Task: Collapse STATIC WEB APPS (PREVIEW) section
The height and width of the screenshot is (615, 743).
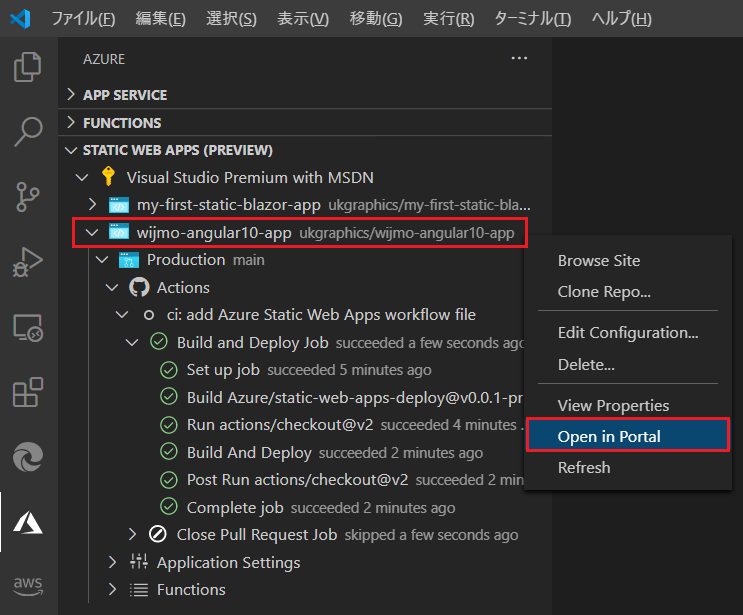Action: (x=71, y=150)
